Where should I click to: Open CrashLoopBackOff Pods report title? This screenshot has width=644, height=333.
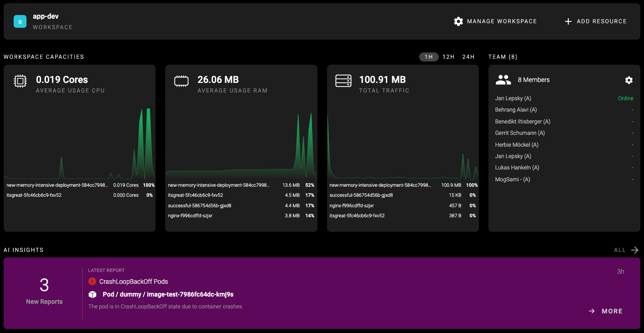(134, 282)
